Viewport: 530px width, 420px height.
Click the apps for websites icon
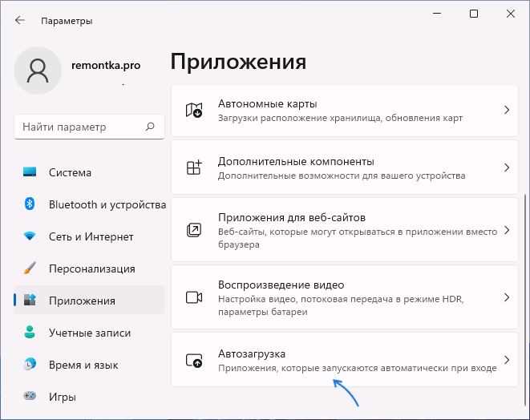coord(194,230)
